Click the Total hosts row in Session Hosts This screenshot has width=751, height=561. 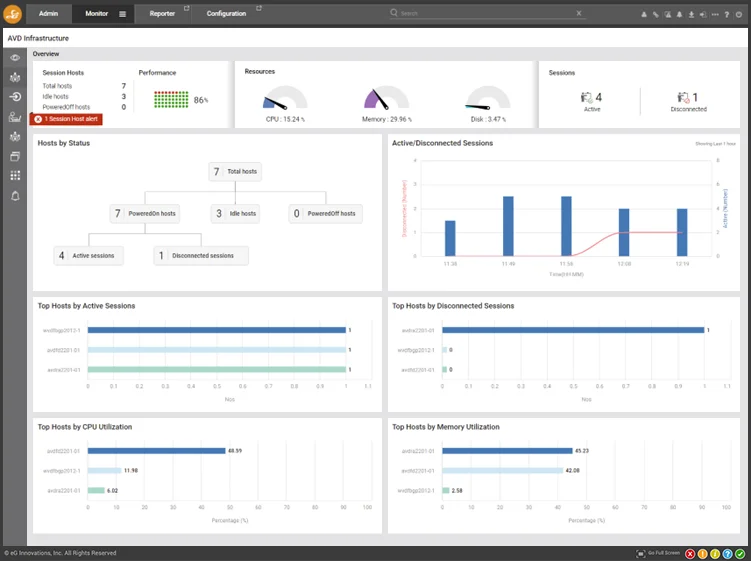pyautogui.click(x=84, y=86)
